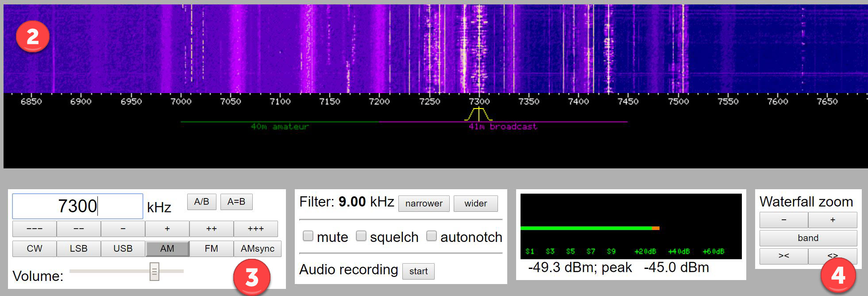Click 7000 on the frequency scale
The image size is (868, 296).
181,101
